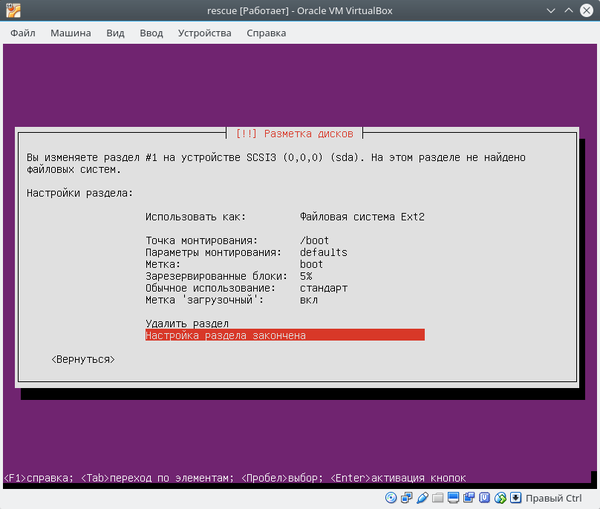600x509 pixels.
Task: Click the optical disk status icon
Action: 391,498
